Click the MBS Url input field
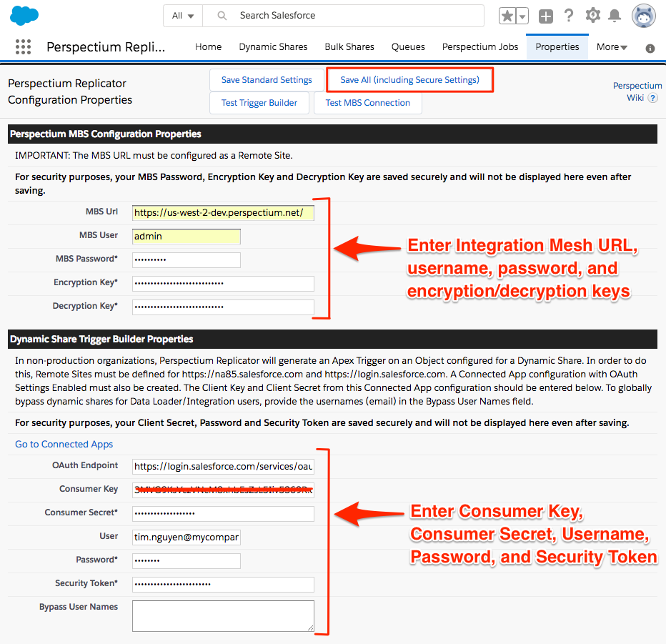The height and width of the screenshot is (644, 666). 223,213
